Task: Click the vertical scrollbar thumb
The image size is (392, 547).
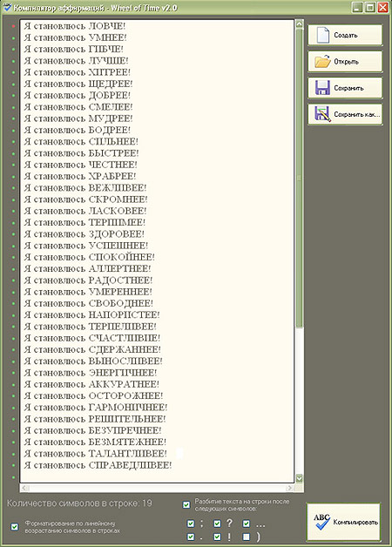Action: pyautogui.click(x=300, y=178)
